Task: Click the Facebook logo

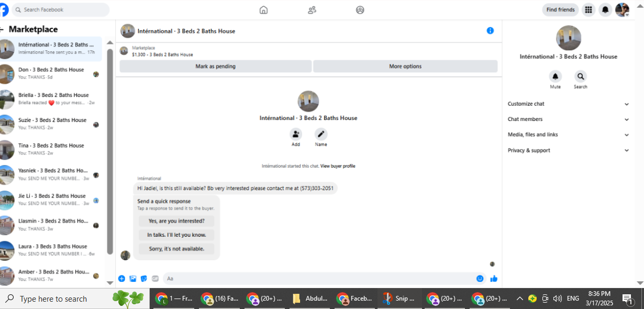Action: pos(4,9)
